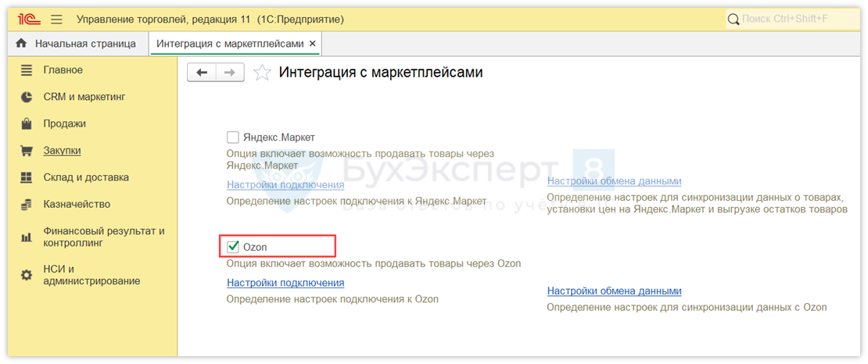Click the Закупки shopping cart icon

27,151
